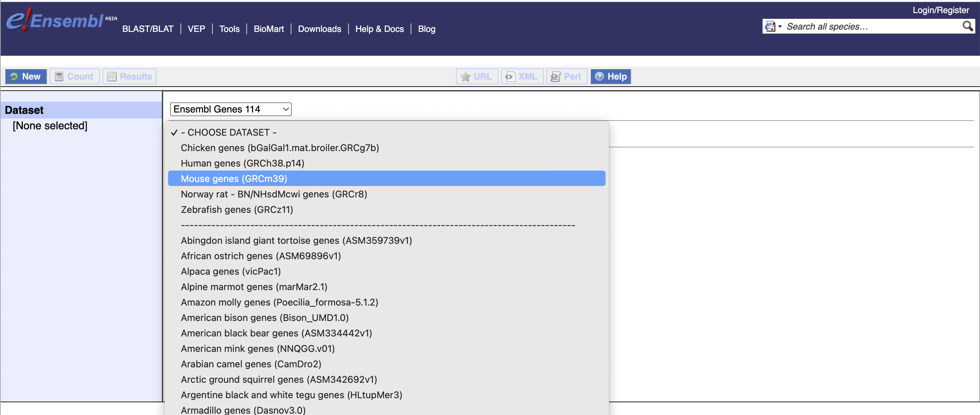The height and width of the screenshot is (415, 980).
Task: Open Help & Docs
Action: click(x=379, y=29)
